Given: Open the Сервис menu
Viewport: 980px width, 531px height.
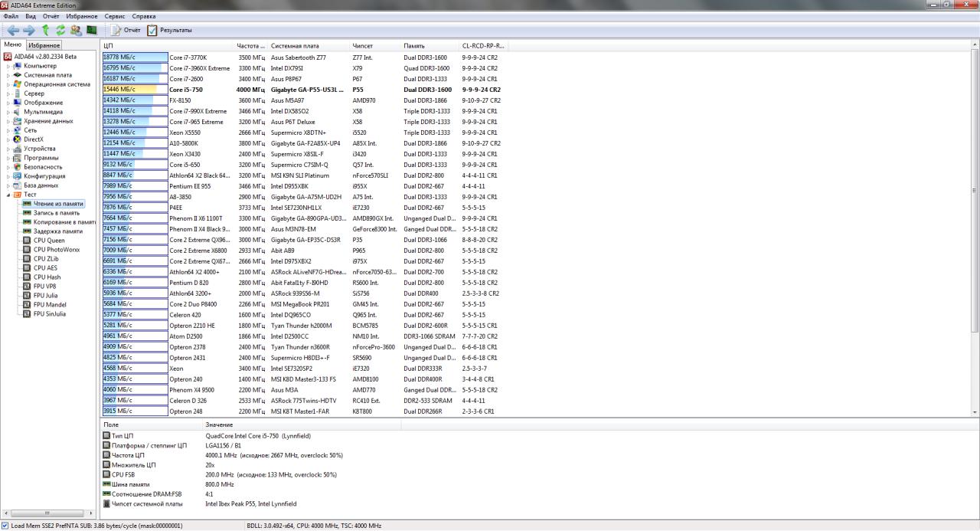Looking at the screenshot, I should pyautogui.click(x=115, y=16).
